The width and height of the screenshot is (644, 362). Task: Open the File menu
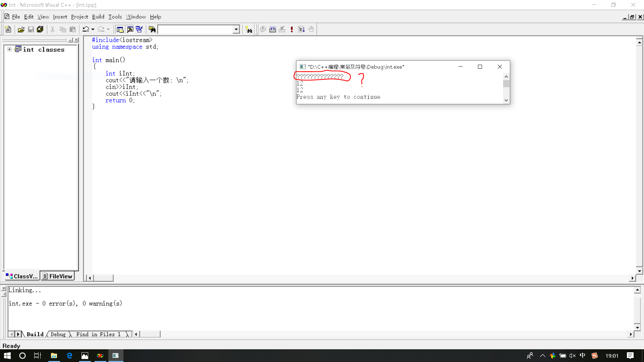click(16, 17)
